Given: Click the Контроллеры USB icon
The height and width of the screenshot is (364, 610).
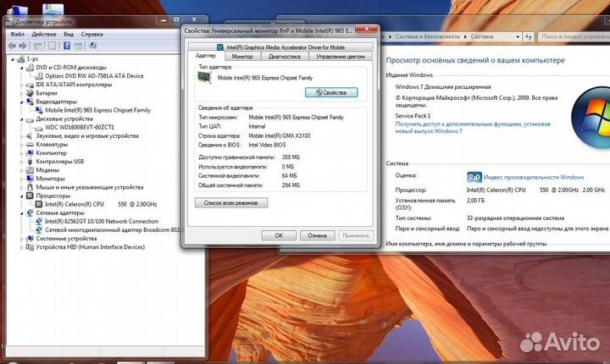Looking at the screenshot, I should (x=30, y=162).
